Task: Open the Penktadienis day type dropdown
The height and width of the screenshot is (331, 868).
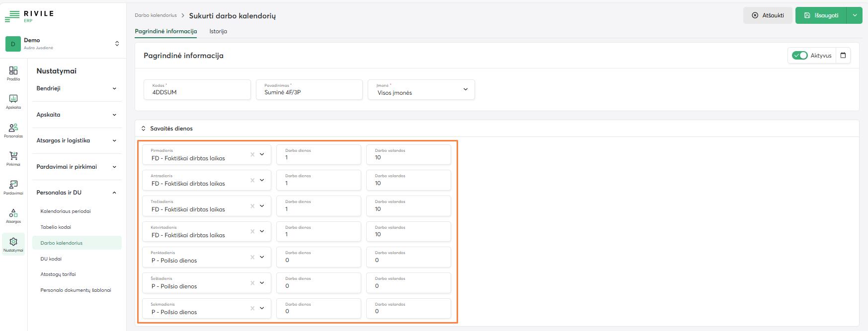Action: point(262,257)
